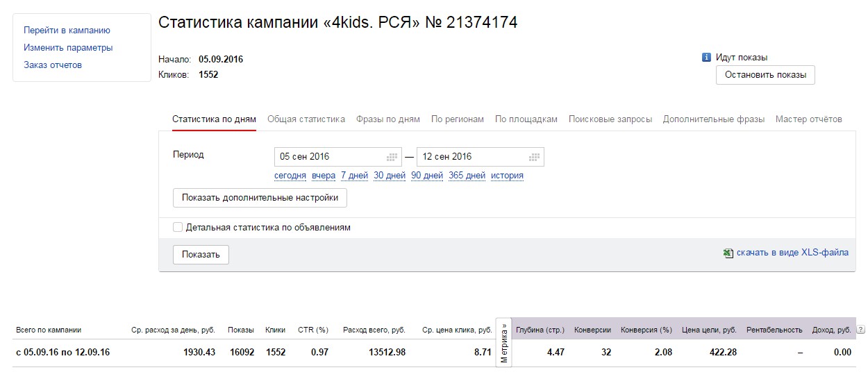
Task: Click start date field 05 сен 2016
Action: (x=338, y=157)
